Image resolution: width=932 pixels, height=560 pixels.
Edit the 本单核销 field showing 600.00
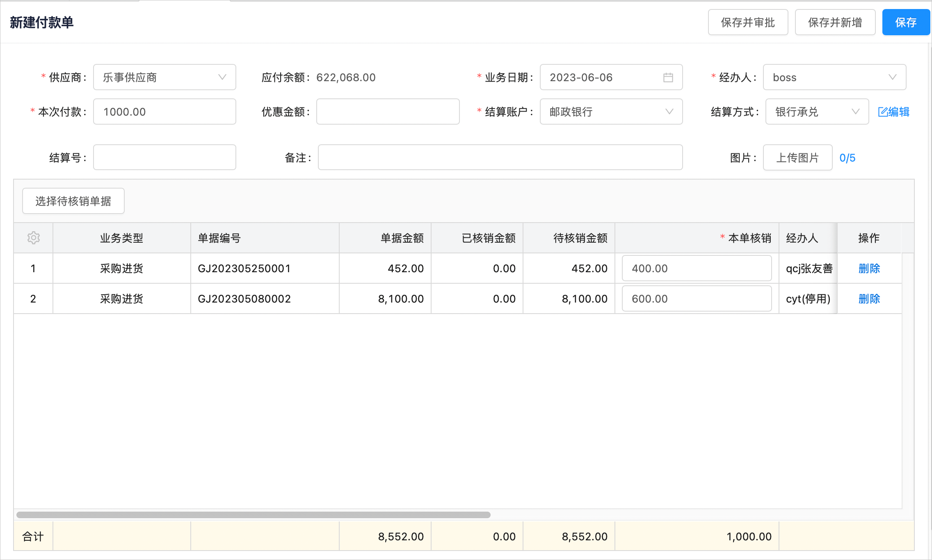click(x=697, y=299)
